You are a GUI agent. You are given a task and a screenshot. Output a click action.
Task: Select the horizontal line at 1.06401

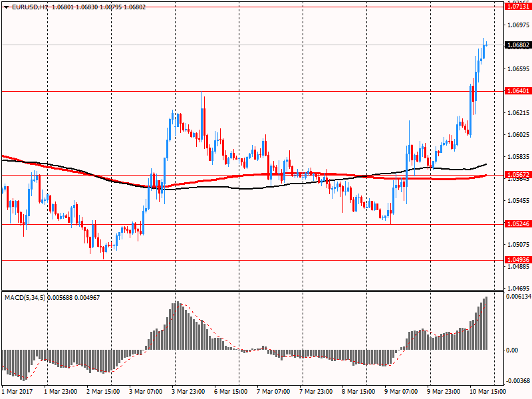[x=266, y=91]
